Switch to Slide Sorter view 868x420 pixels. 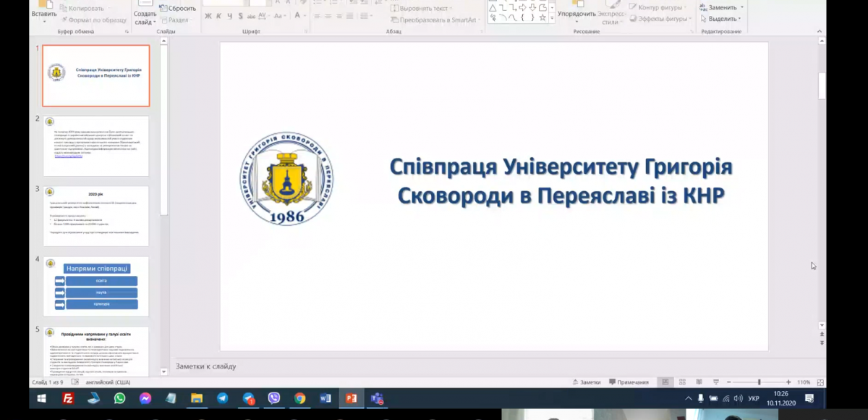[681, 382]
